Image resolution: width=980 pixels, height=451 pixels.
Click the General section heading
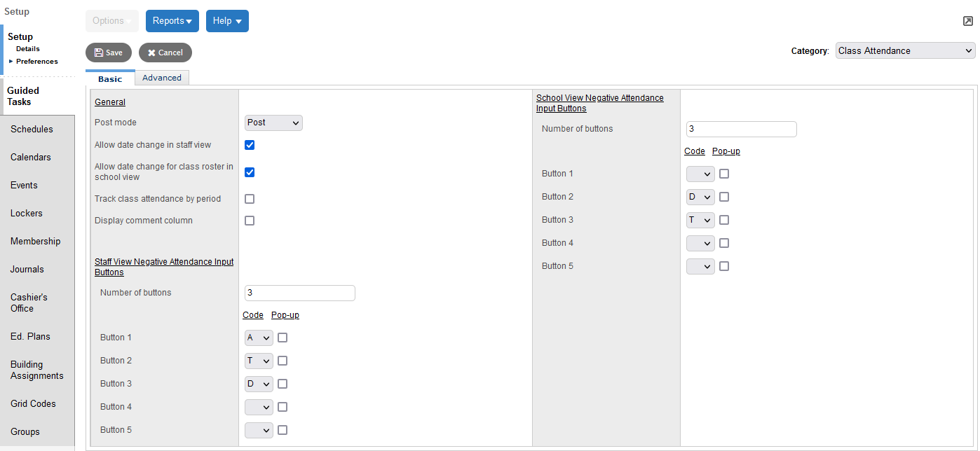[110, 102]
